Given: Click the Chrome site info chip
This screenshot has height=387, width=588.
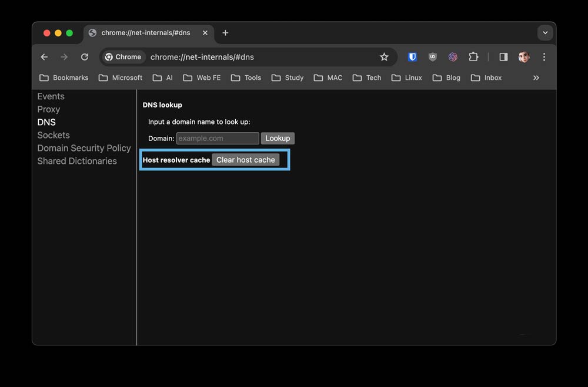Looking at the screenshot, I should pos(123,57).
